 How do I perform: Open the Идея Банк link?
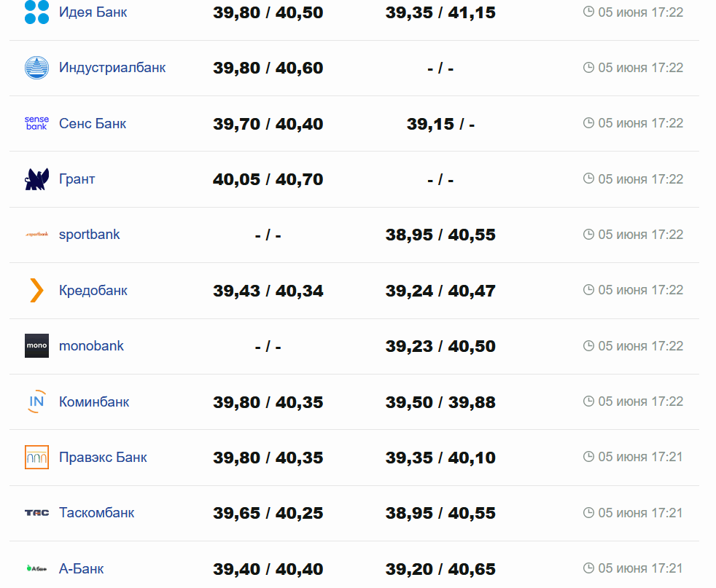click(x=93, y=12)
